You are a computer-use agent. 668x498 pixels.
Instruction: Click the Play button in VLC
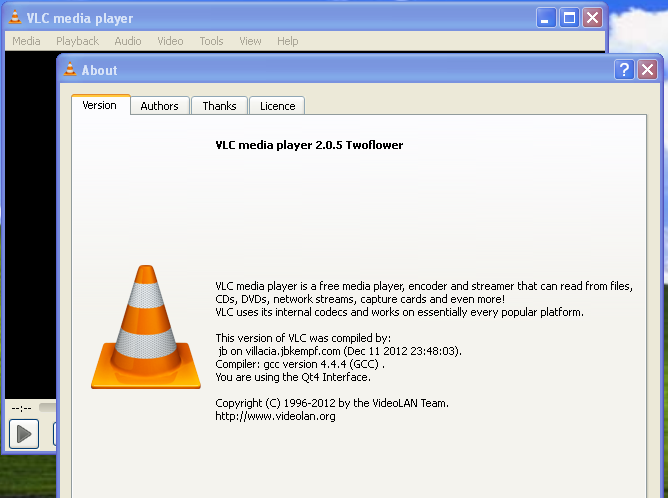point(24,434)
